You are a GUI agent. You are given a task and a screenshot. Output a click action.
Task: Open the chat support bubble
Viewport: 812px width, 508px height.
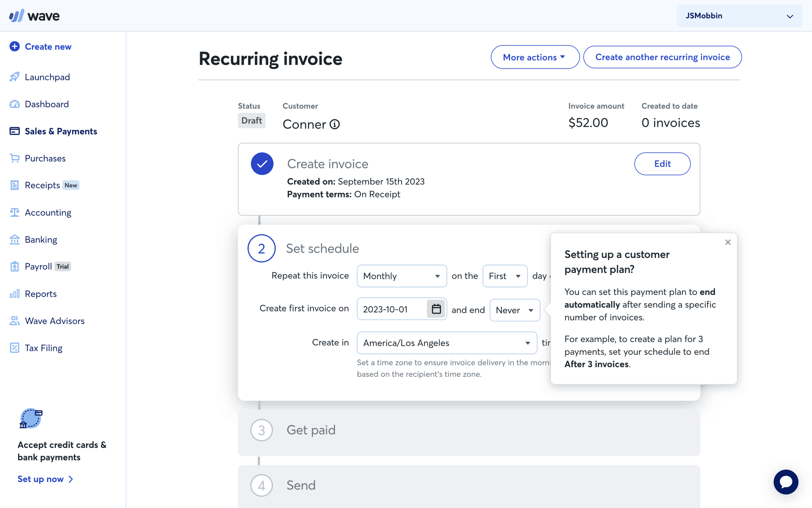786,482
